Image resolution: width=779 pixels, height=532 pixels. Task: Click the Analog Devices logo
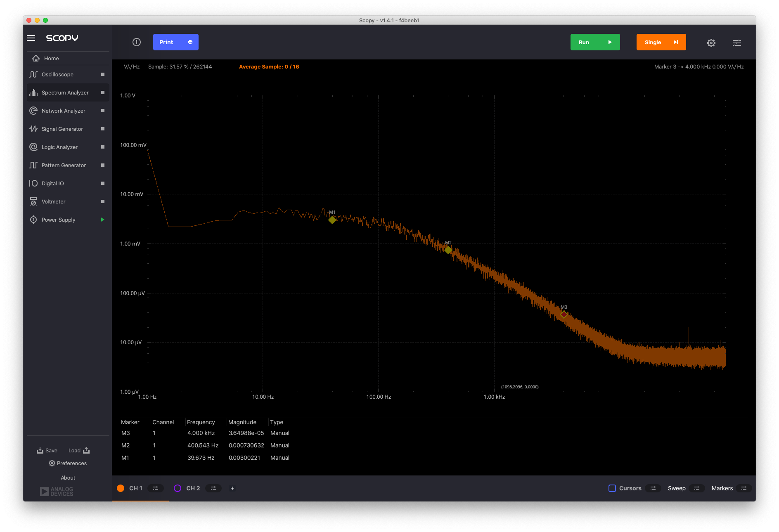[x=57, y=491]
